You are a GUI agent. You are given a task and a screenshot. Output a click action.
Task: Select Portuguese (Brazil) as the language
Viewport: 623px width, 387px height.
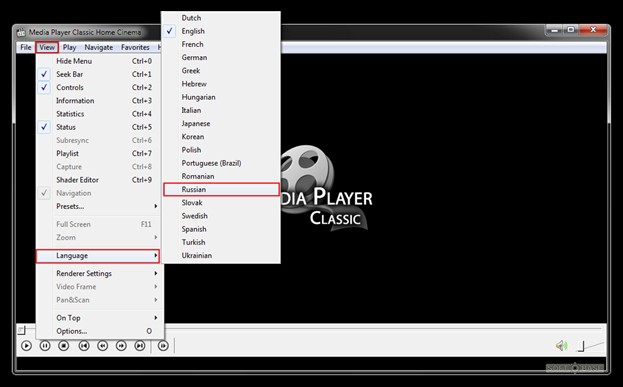221,163
